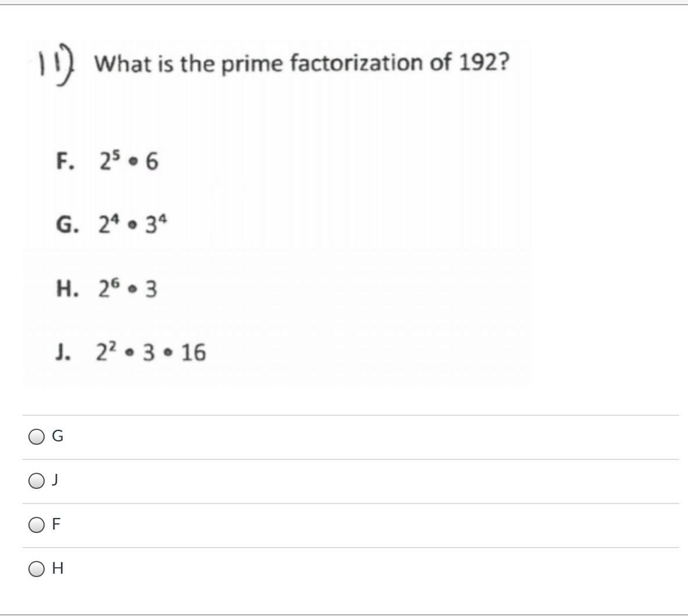Image resolution: width=688 pixels, height=616 pixels.
Task: Click the H answer option label
Action: pyautogui.click(x=57, y=568)
